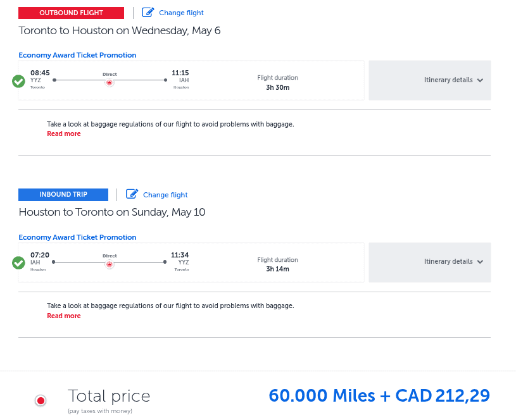Select the inbound trip section header
516x420 pixels.
[x=111, y=212]
